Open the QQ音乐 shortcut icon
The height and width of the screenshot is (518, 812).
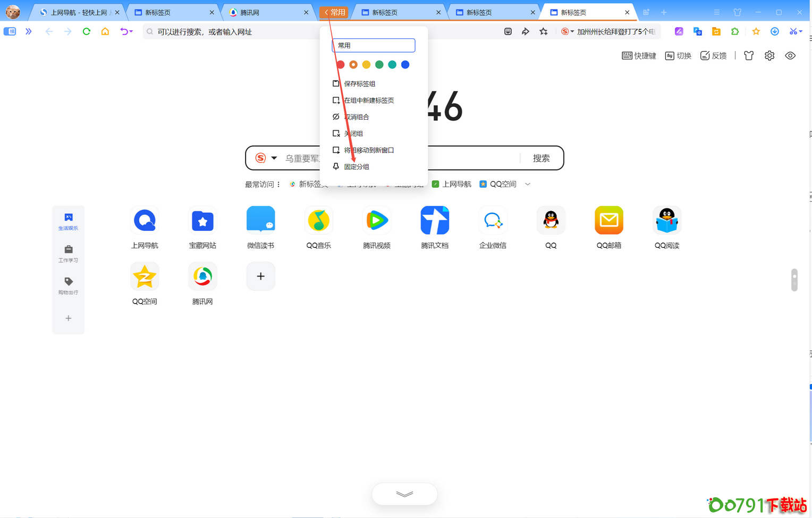(318, 221)
